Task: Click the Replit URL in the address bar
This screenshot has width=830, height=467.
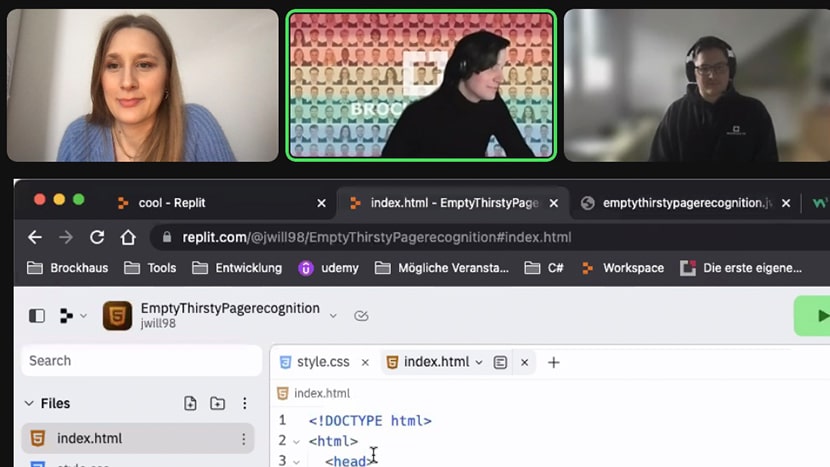Action: tap(376, 237)
